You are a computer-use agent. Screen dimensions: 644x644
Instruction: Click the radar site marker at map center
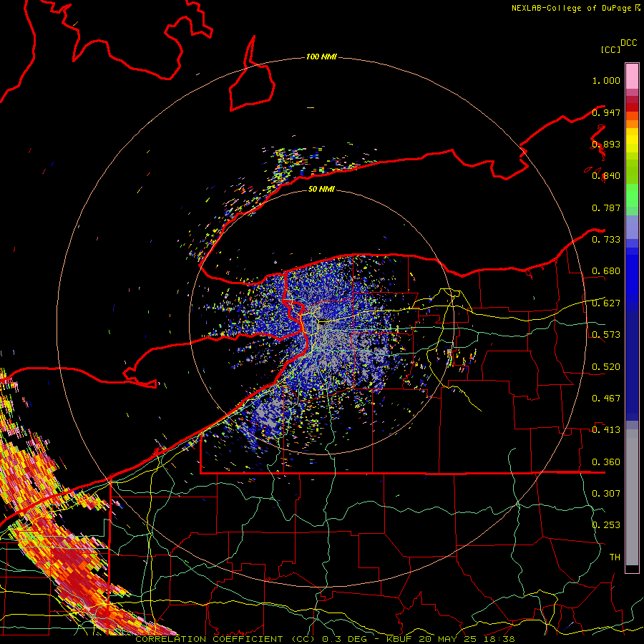pos(323,323)
